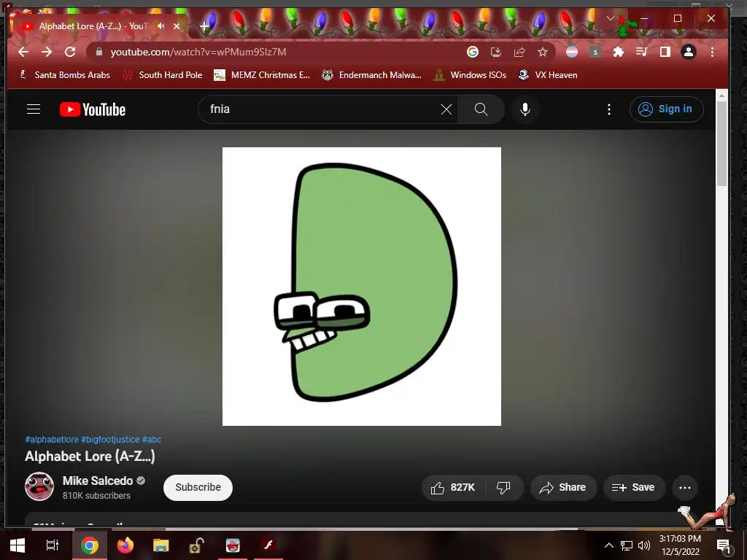Dislike the video
Image resolution: width=747 pixels, height=560 pixels.
[504, 488]
